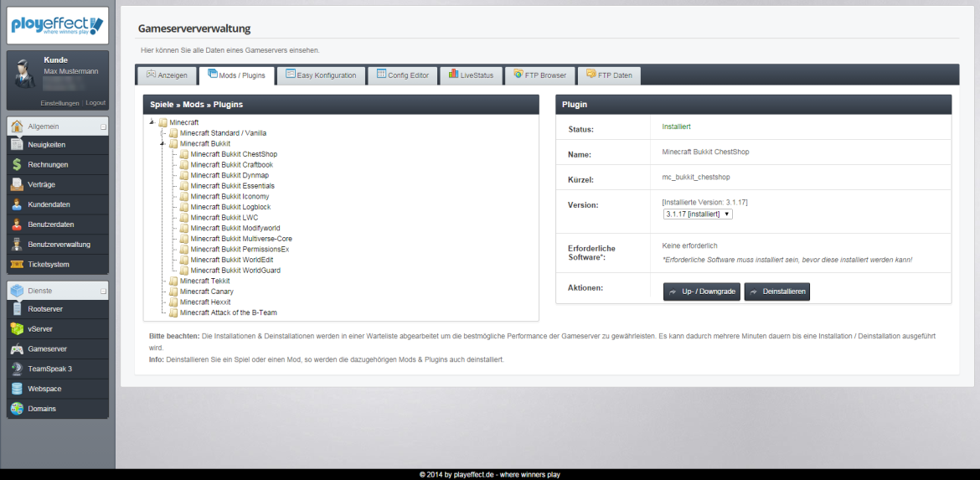Open the version dropdown 3.1.17 [installiert]
980x480 pixels.
[x=698, y=214]
